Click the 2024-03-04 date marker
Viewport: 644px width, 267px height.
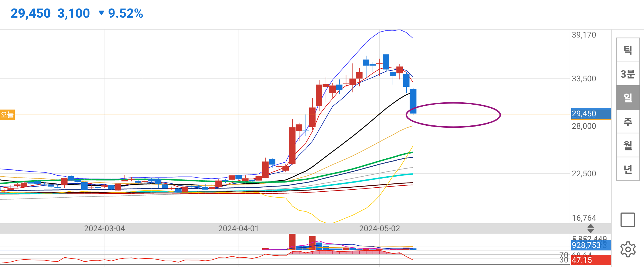point(104,228)
